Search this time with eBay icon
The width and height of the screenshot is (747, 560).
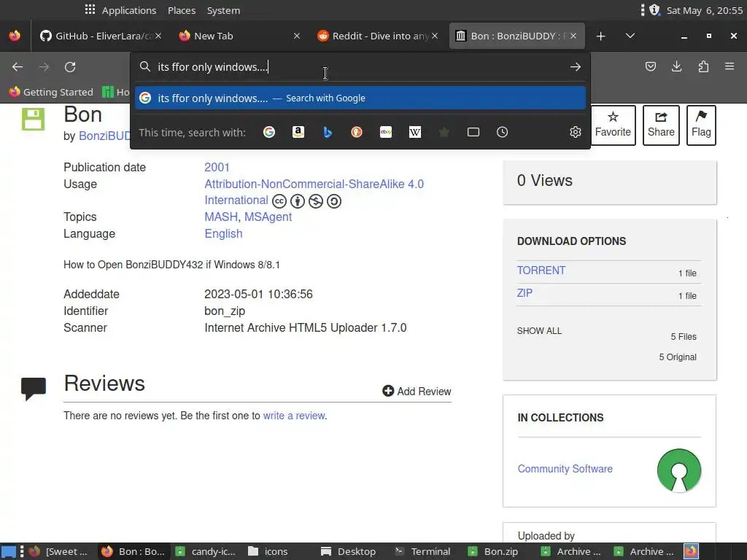click(386, 132)
